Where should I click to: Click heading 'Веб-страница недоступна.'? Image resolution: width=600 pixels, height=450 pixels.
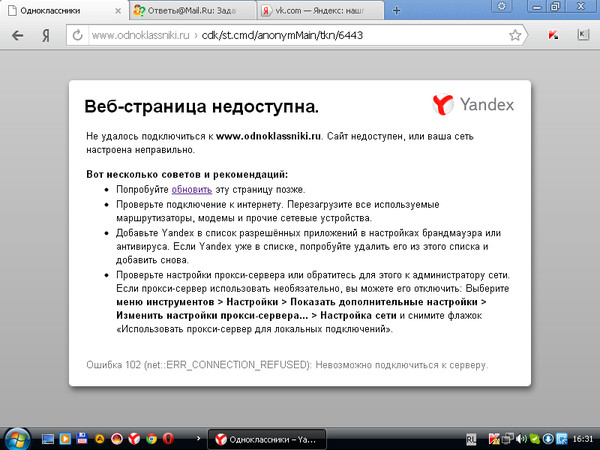201,106
